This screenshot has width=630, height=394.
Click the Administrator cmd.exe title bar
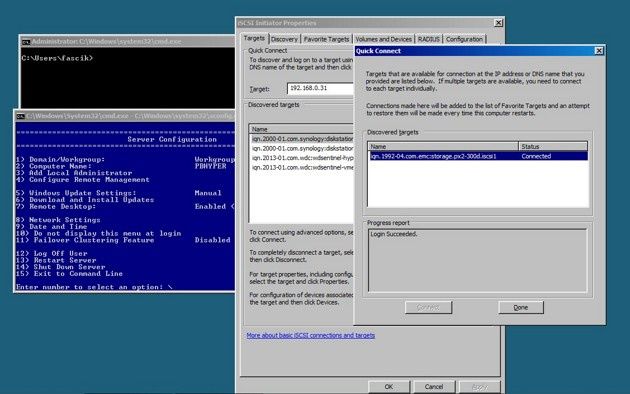tap(127, 41)
